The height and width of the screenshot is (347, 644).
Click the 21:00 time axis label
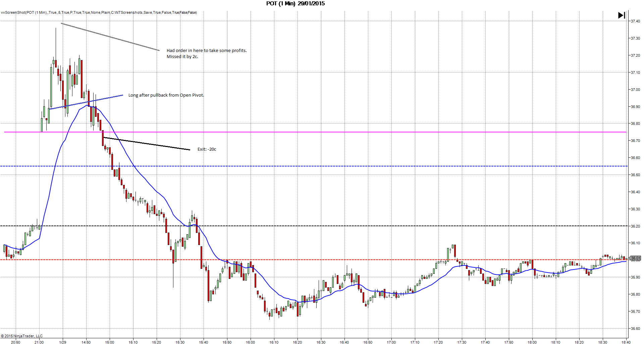click(39, 343)
